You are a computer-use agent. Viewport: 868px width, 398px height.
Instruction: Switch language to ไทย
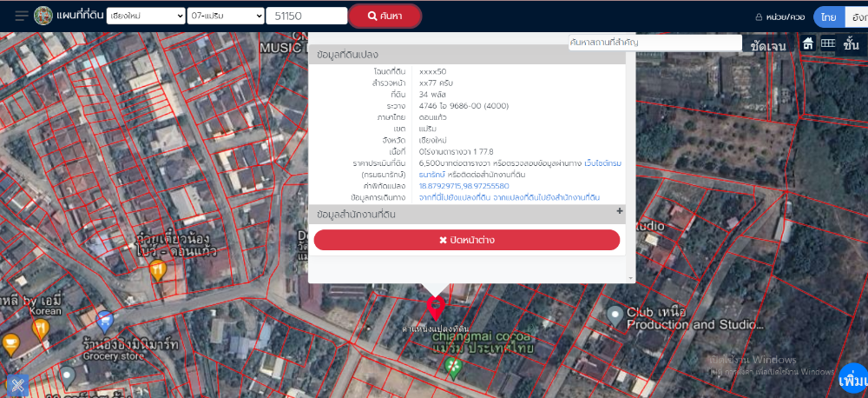click(x=829, y=17)
